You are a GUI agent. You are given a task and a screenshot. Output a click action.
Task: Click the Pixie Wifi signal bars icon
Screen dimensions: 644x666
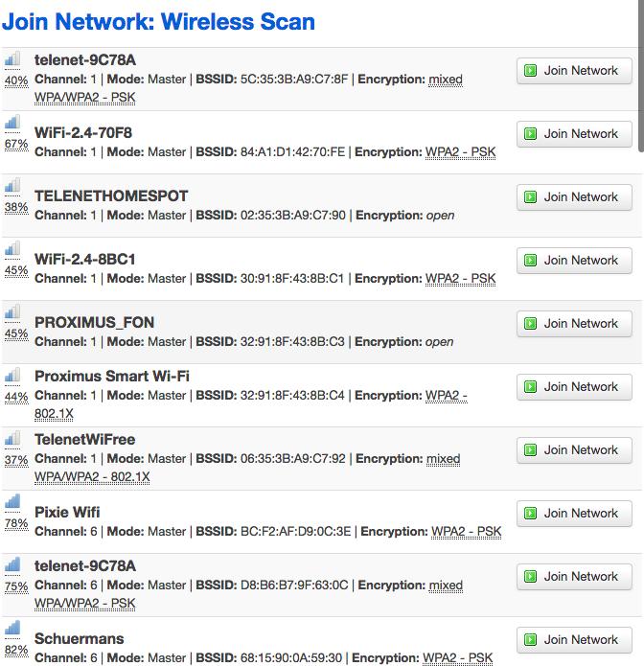pyautogui.click(x=12, y=502)
